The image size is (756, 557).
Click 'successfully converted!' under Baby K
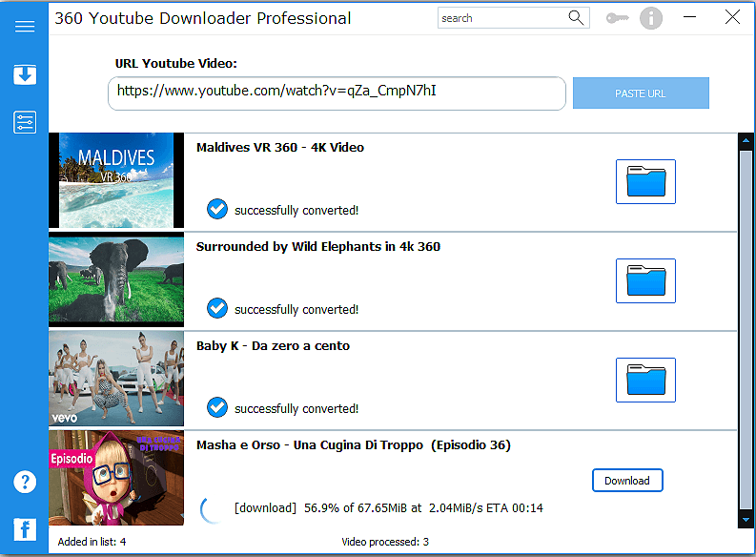[x=296, y=409]
